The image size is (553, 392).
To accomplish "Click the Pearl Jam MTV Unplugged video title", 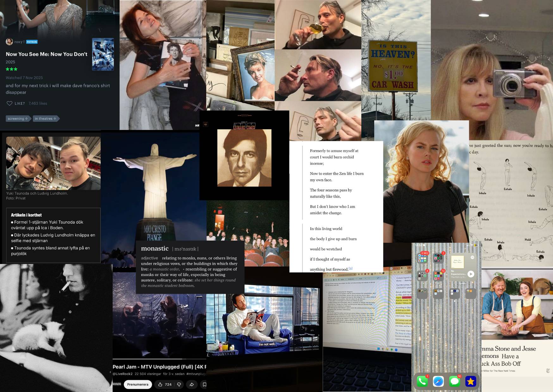I will pos(159,367).
